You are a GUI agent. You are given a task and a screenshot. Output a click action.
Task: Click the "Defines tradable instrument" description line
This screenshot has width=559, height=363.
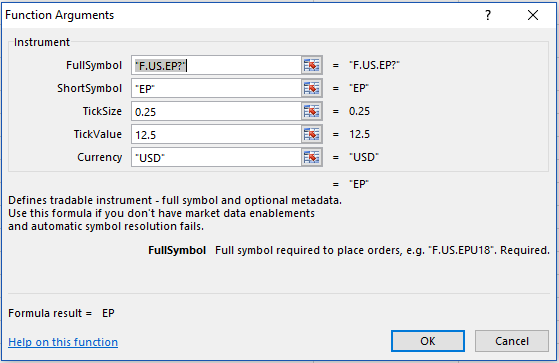tap(175, 200)
